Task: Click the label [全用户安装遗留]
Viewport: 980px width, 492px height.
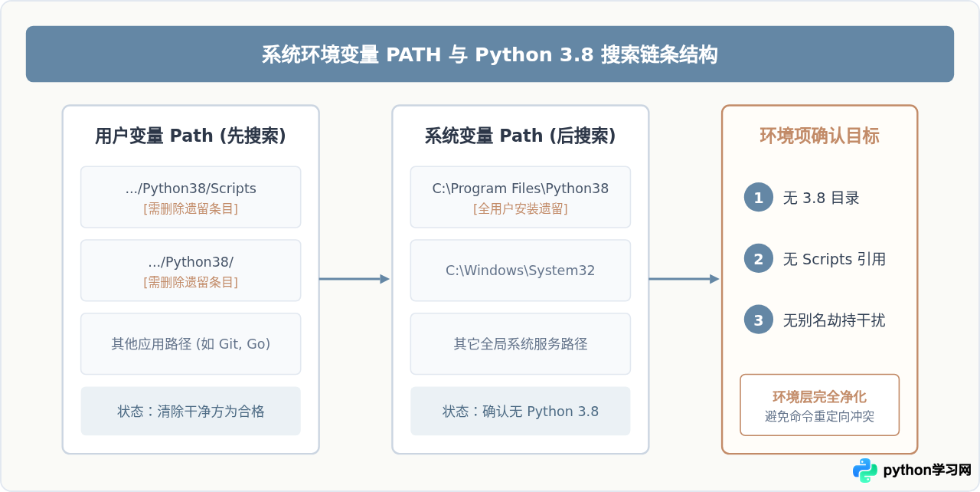Action: coord(521,209)
